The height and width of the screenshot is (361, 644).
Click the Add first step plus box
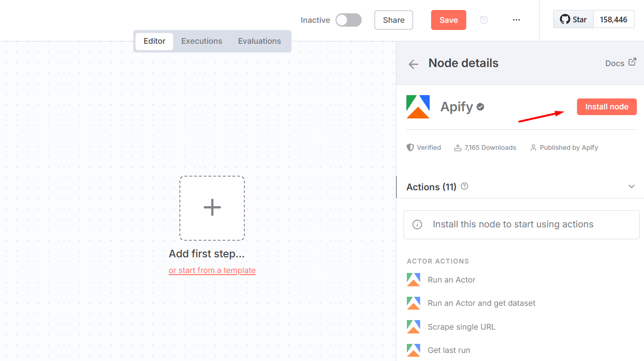click(212, 208)
